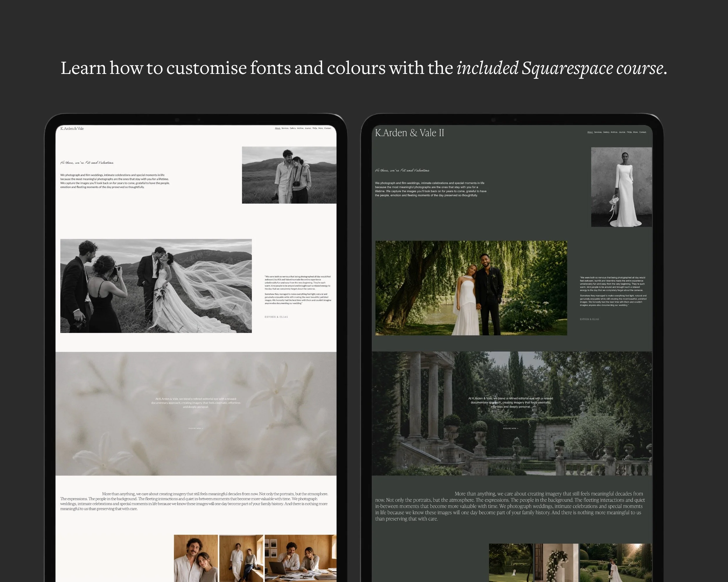Open the photo of the bride with the flowing veil
Screen dimensions: 728x582
156,286
